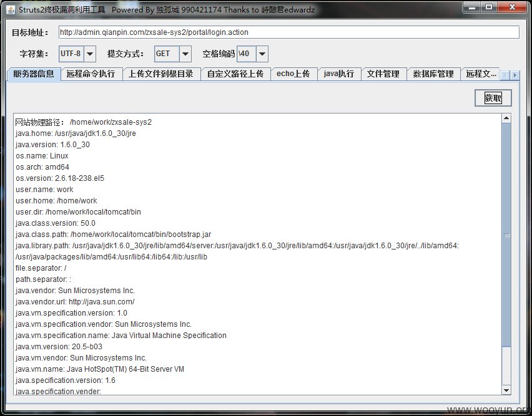This screenshot has height=416, width=532.
Task: Click the 网站物理路径 /home/work/zxsale-sys2 line
Action: 84,122
